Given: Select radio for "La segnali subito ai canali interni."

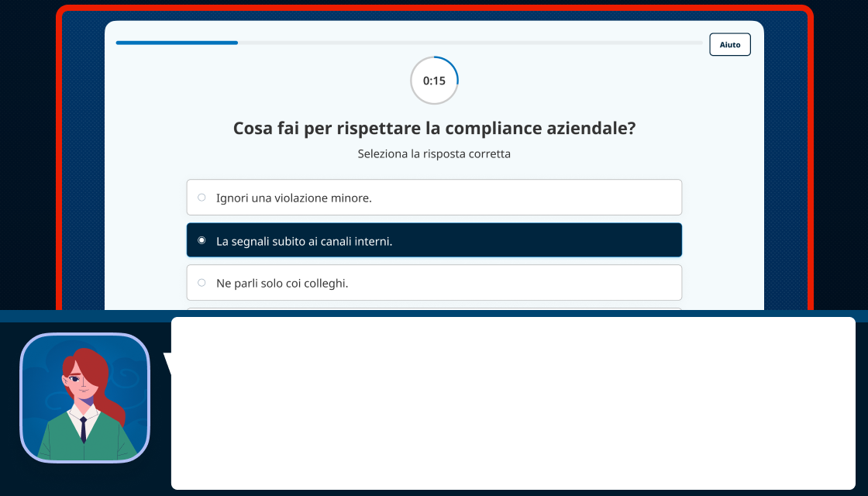Looking at the screenshot, I should point(201,241).
